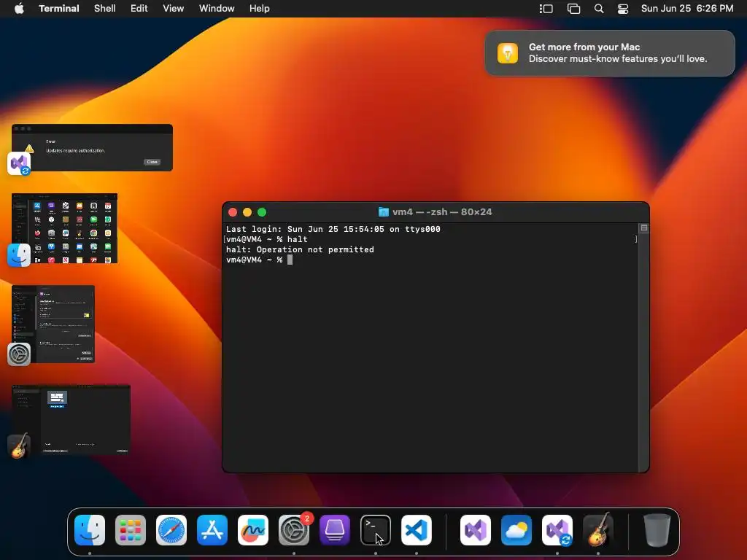Close the Terminal window
Image resolution: width=747 pixels, height=560 pixels.
[x=233, y=212]
